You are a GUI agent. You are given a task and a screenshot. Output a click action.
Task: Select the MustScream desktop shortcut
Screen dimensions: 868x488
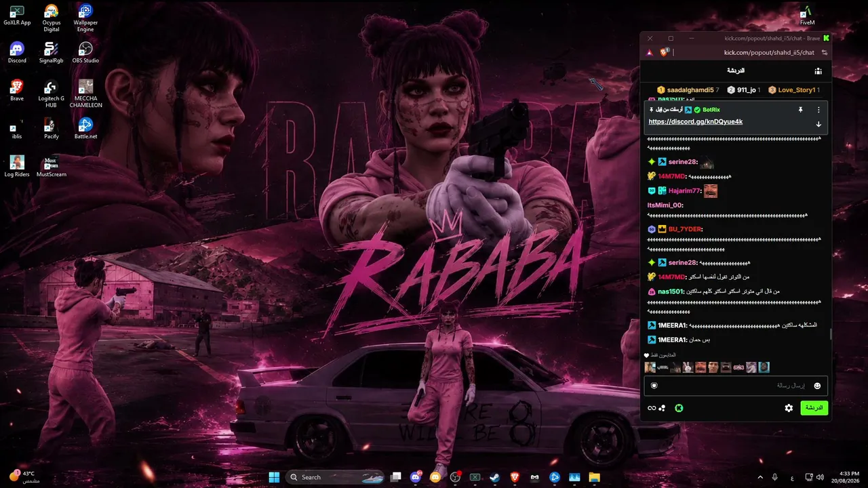(x=52, y=167)
